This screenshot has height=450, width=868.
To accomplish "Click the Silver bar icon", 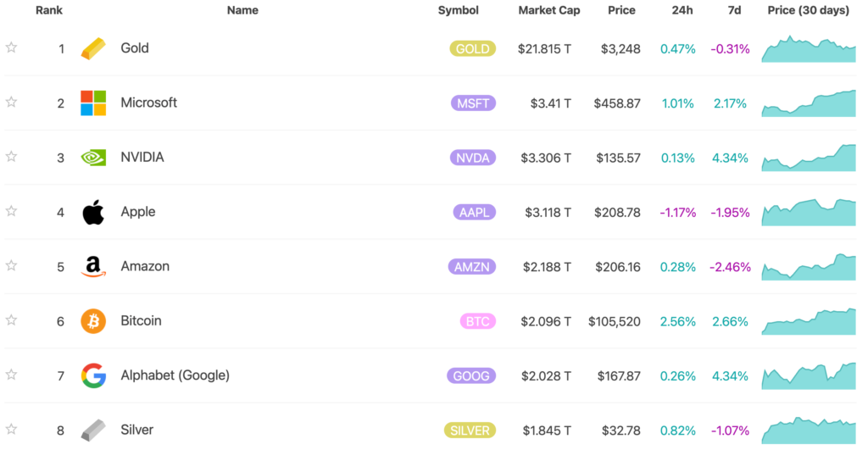I will (x=93, y=430).
